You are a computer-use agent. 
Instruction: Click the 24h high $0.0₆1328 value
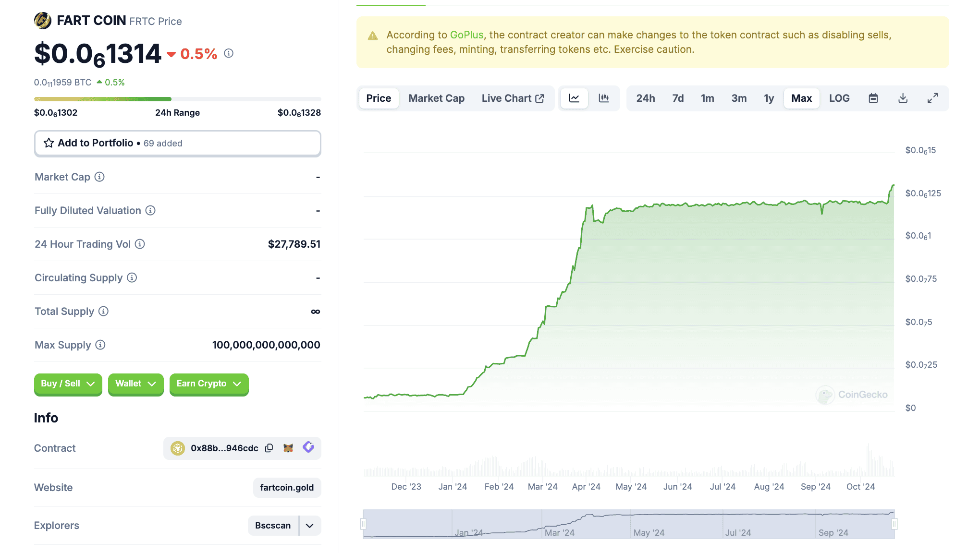click(x=299, y=113)
